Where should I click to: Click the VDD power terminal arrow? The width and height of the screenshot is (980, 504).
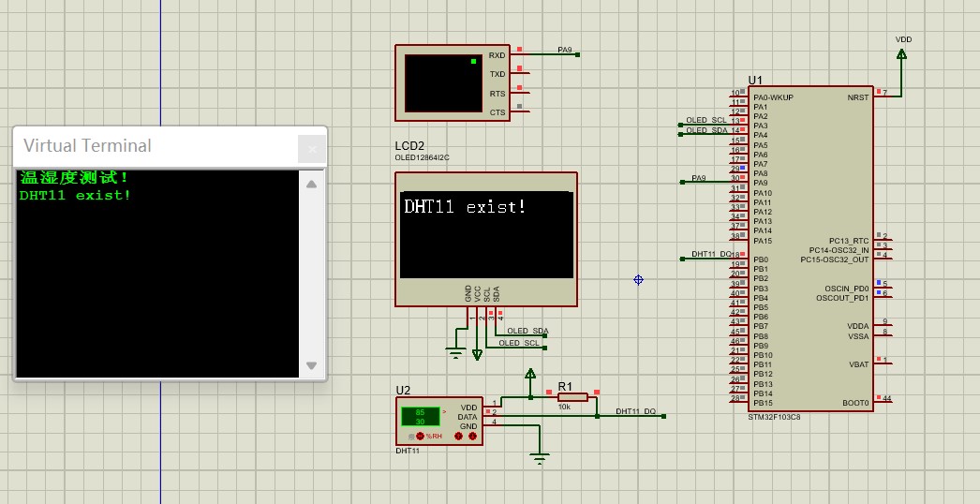[901, 55]
